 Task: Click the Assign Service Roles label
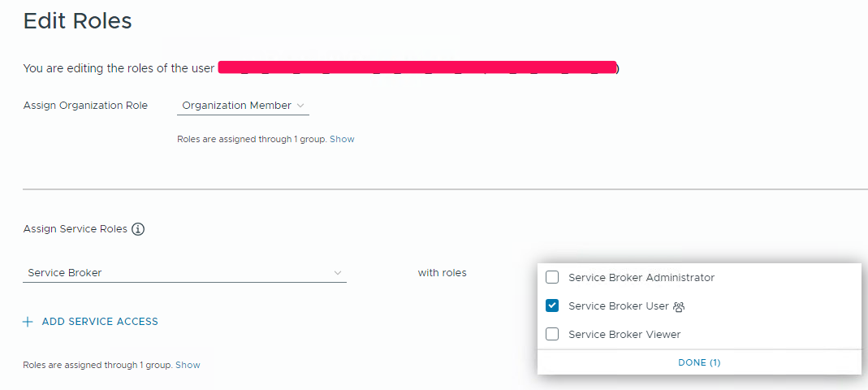75,229
